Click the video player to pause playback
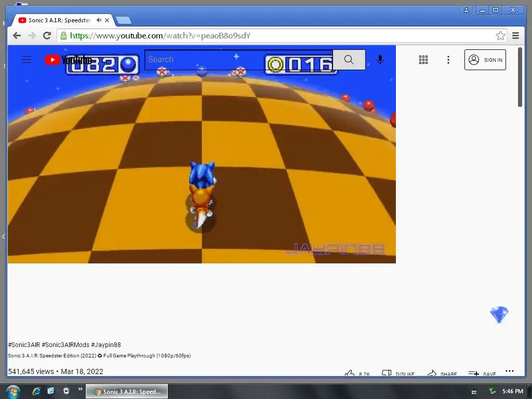Image resolution: width=532 pixels, height=399 pixels. [202, 154]
